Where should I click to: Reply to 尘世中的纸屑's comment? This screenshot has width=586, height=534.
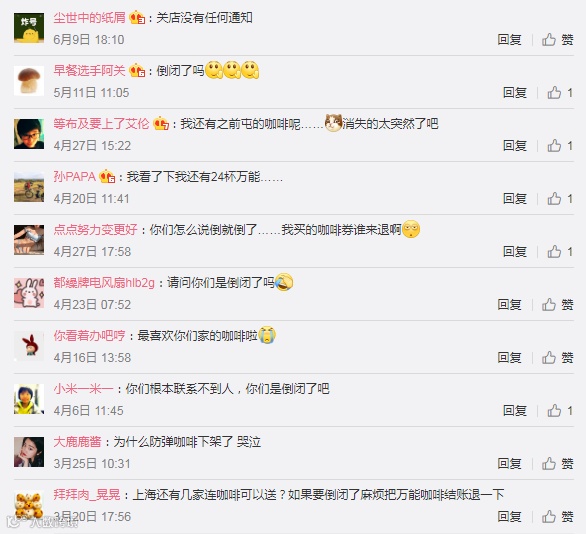tap(509, 40)
